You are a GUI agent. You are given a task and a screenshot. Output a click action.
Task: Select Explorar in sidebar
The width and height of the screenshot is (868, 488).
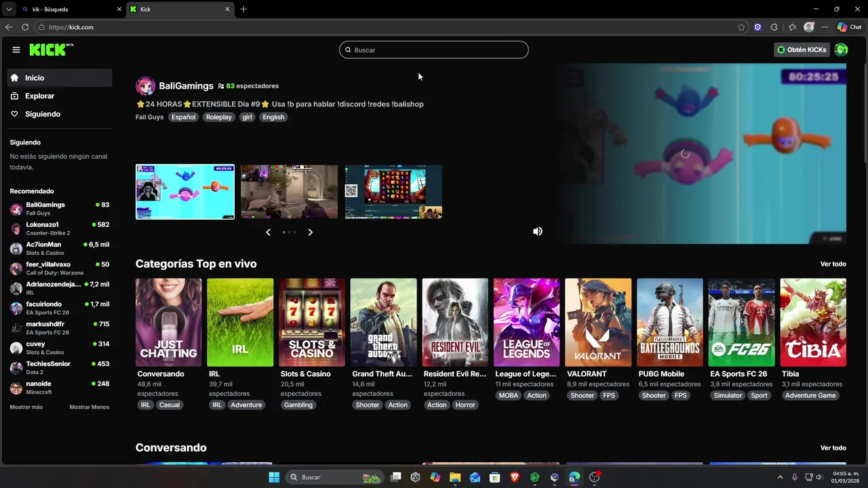tap(60, 96)
